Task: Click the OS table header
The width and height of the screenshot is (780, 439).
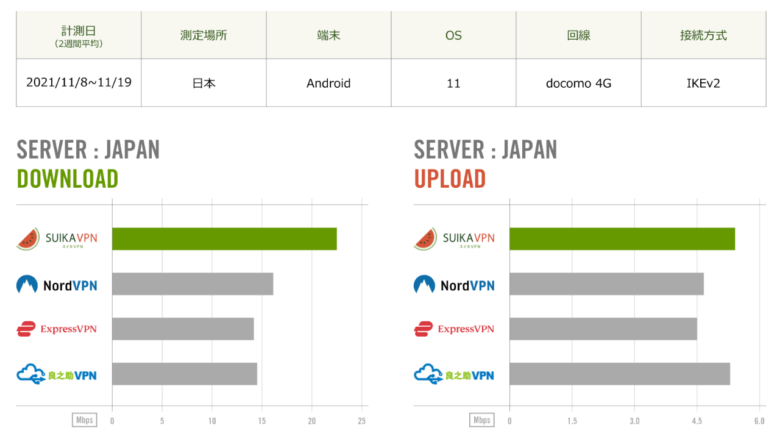Action: tap(453, 35)
